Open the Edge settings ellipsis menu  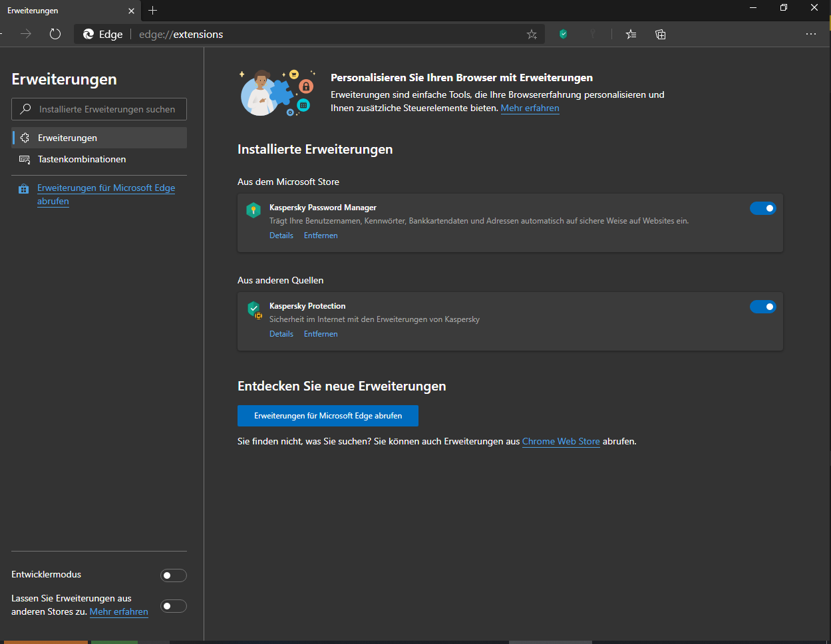tap(810, 34)
